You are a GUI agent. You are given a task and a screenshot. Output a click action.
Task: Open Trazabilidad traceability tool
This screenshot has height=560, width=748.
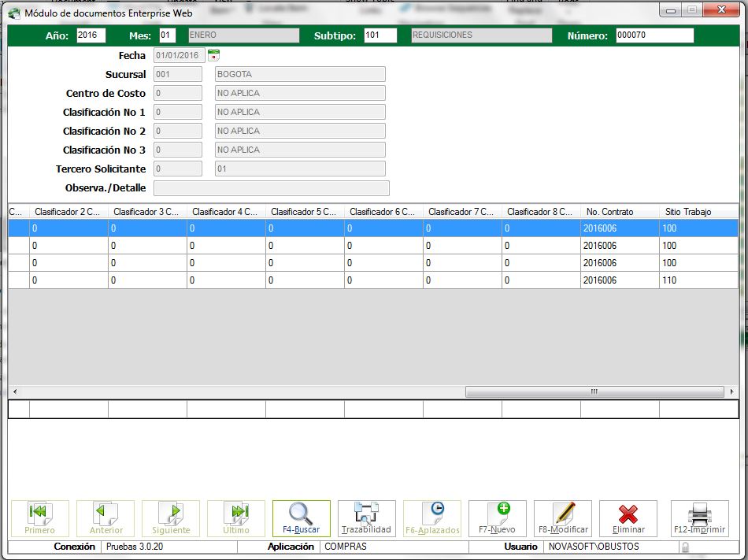click(366, 518)
